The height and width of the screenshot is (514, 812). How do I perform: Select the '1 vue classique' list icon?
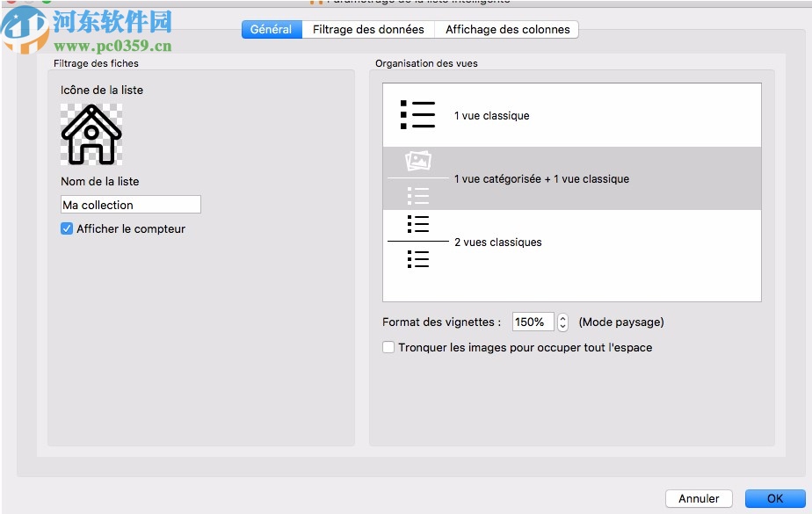coord(417,115)
